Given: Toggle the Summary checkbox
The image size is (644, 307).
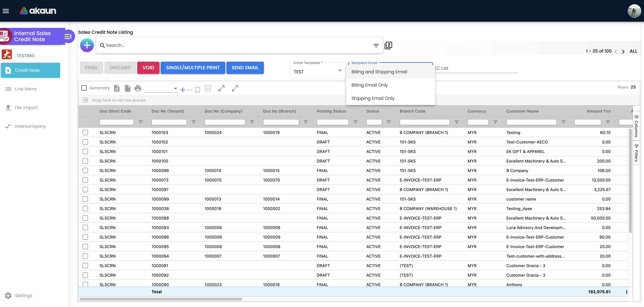Looking at the screenshot, I should 84,88.
